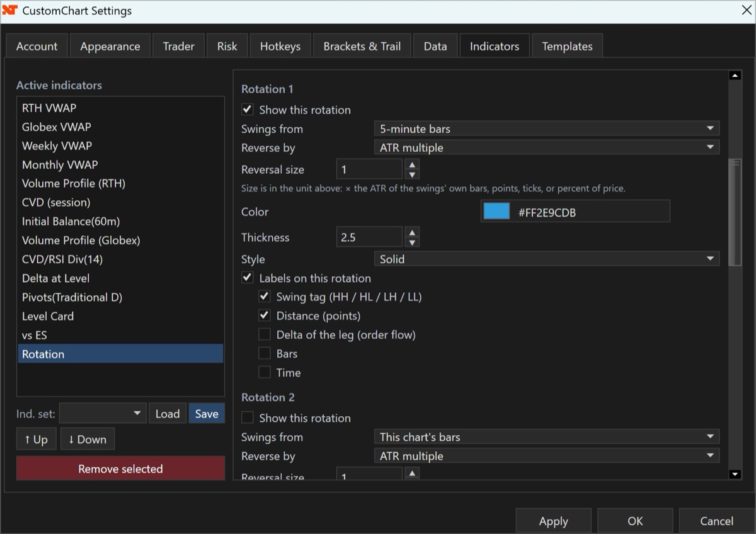Open Rotation 2 Reverse by dropdown
Screen dimensions: 756x534
tap(547, 456)
